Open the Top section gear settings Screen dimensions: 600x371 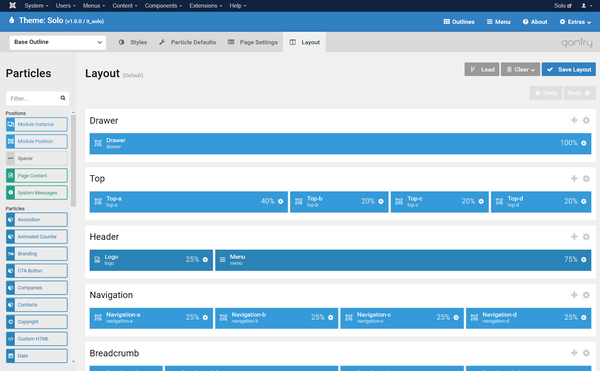point(586,179)
